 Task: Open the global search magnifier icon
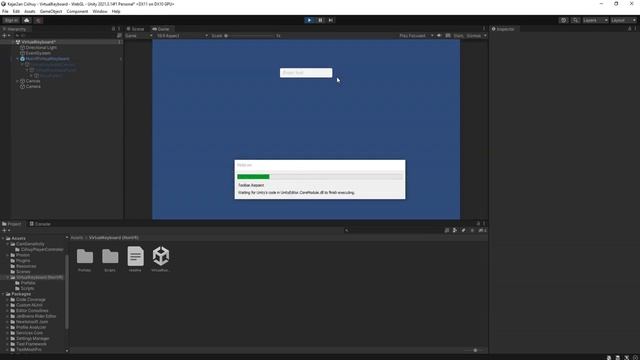575,20
